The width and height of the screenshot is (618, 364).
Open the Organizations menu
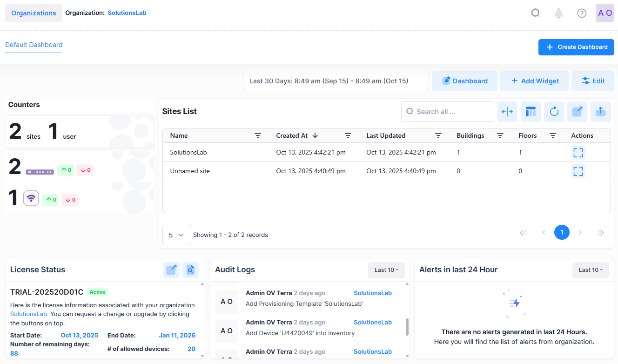pyautogui.click(x=34, y=13)
